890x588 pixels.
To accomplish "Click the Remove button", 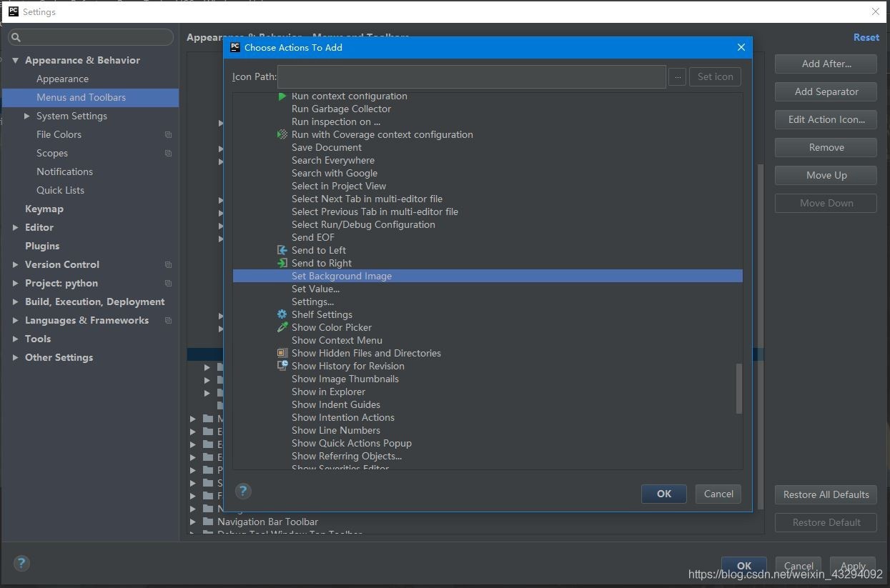I will [x=826, y=147].
